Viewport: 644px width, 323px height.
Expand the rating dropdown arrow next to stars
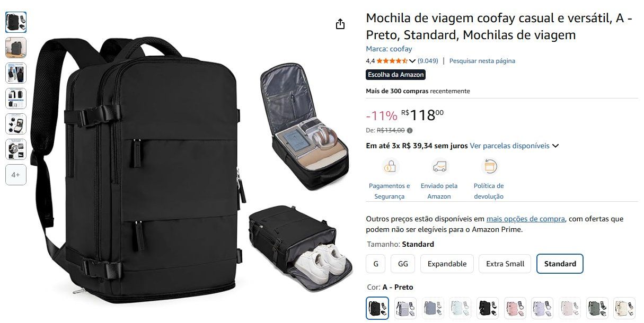[412, 61]
